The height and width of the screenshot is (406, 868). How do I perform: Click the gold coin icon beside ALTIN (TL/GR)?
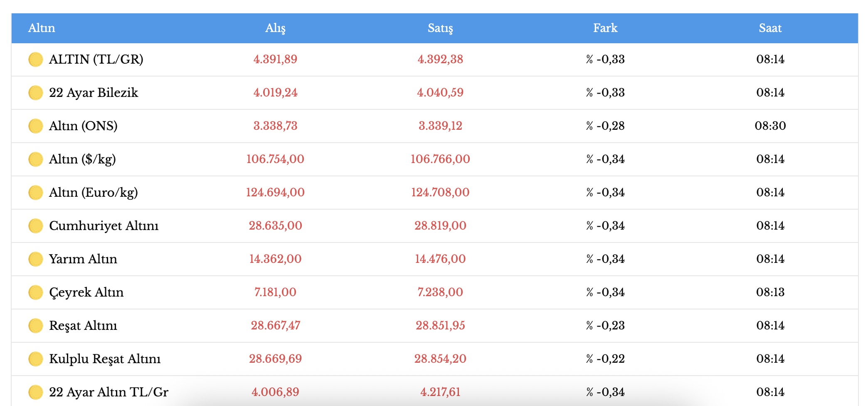(x=36, y=59)
